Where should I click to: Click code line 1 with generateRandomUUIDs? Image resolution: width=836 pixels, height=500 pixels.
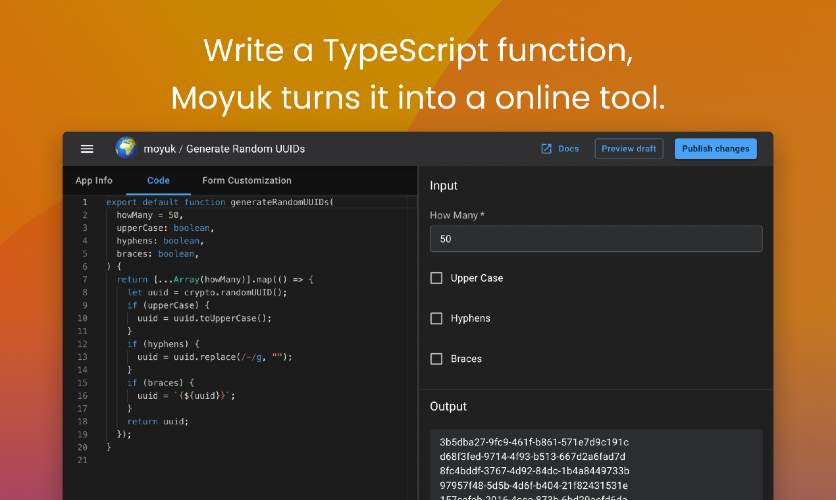(x=220, y=202)
